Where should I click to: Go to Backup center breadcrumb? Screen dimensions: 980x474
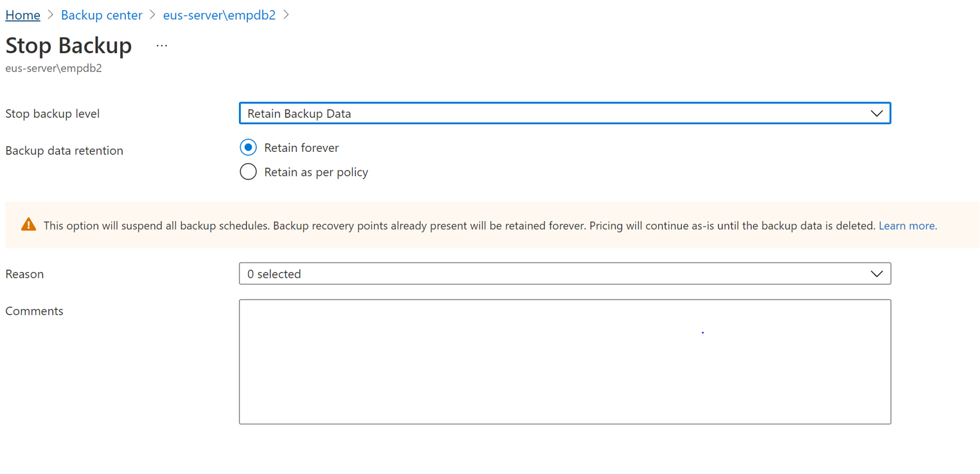102,15
